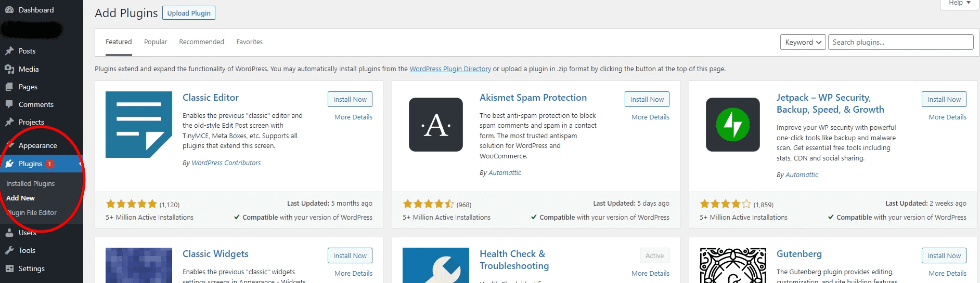This screenshot has height=283, width=980.
Task: Click the Jetpack lightning bolt logo
Action: point(733,125)
